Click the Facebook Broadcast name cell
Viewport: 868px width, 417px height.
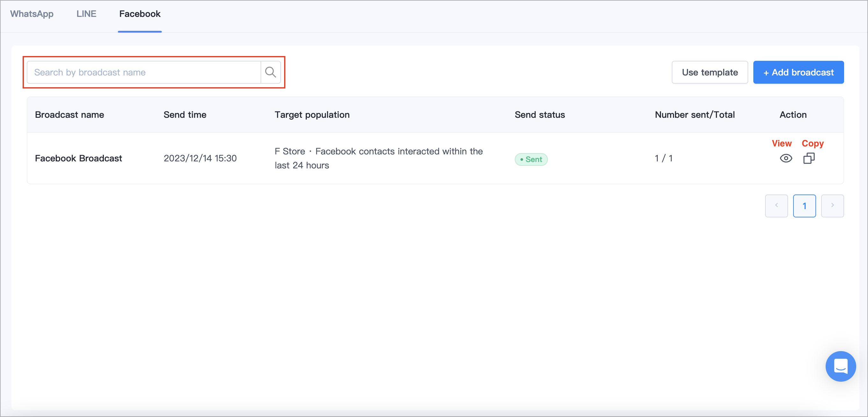point(78,158)
